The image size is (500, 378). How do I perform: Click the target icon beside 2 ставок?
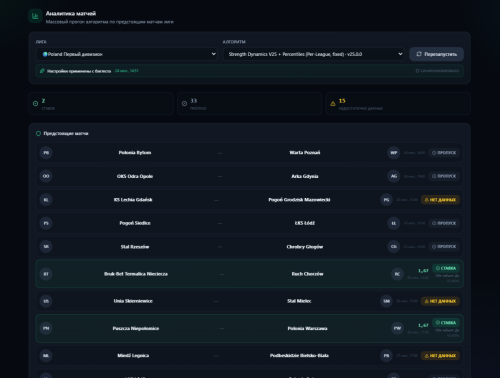tap(35, 104)
